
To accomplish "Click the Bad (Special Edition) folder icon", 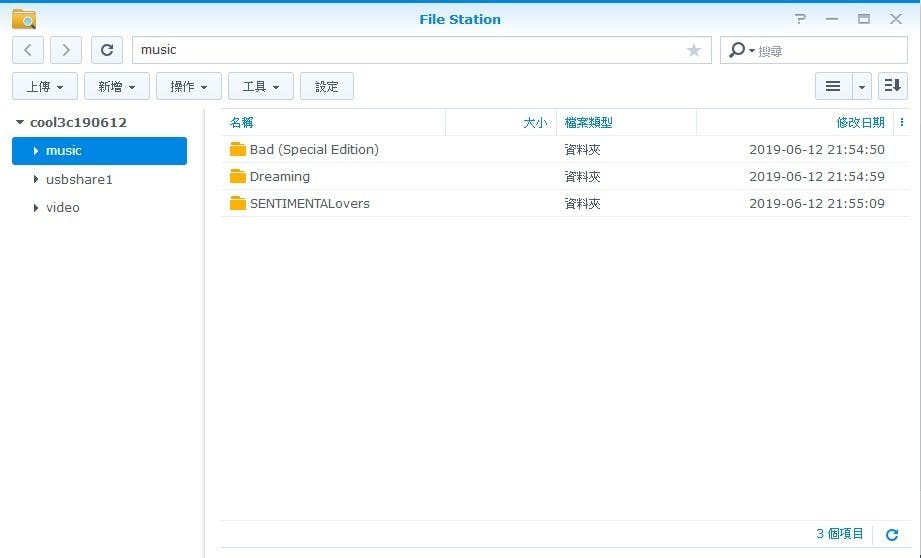I will [x=238, y=149].
